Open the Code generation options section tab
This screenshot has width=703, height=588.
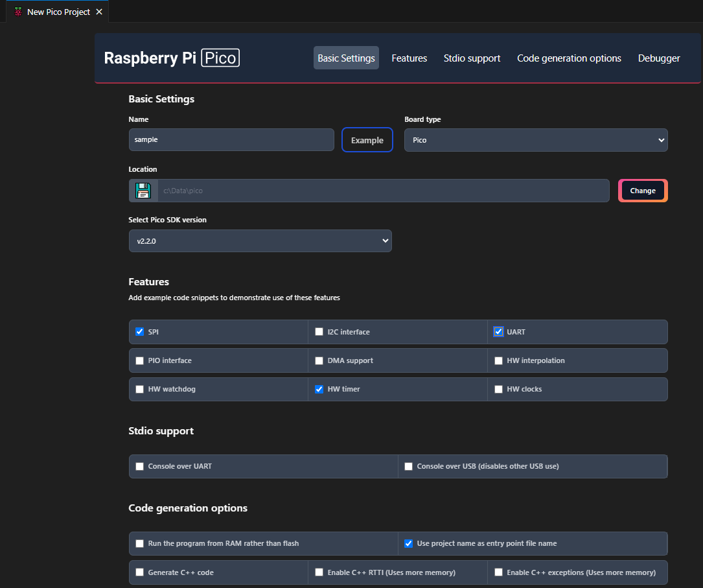pyautogui.click(x=569, y=58)
